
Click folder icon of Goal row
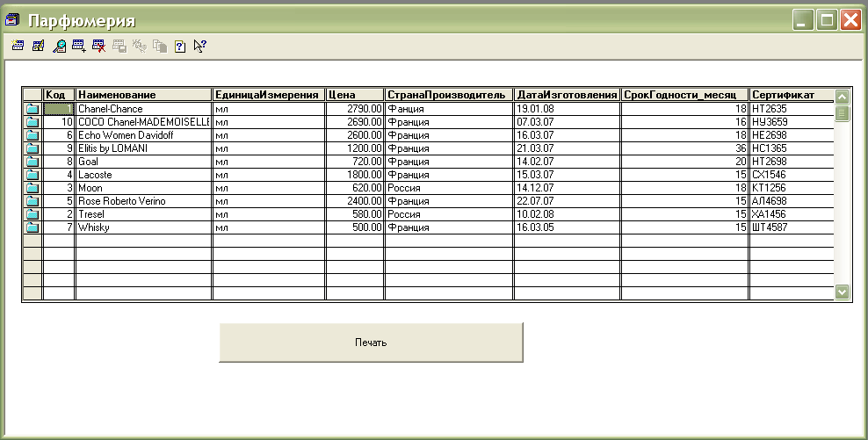[33, 162]
